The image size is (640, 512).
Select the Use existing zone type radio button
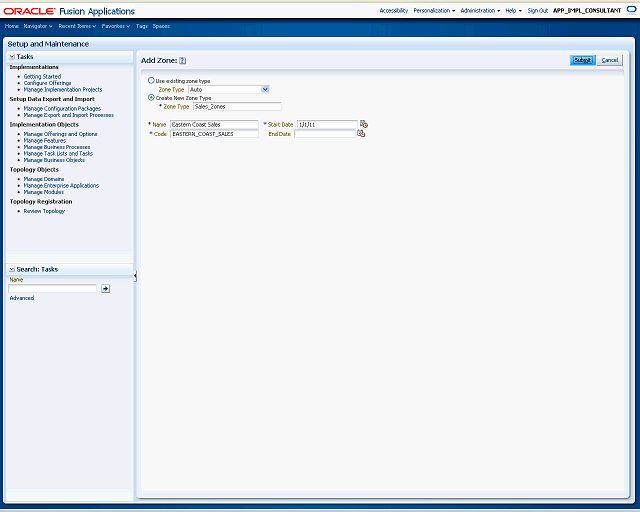[x=151, y=80]
